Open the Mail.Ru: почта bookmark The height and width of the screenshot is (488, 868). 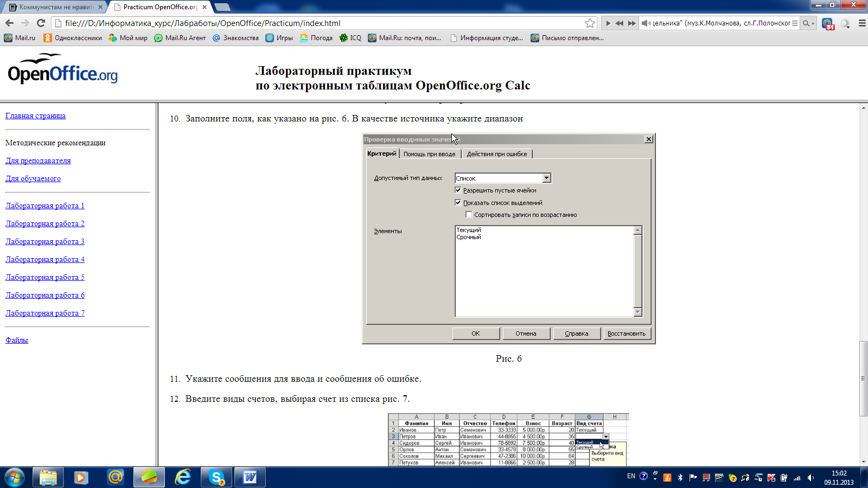coord(405,38)
